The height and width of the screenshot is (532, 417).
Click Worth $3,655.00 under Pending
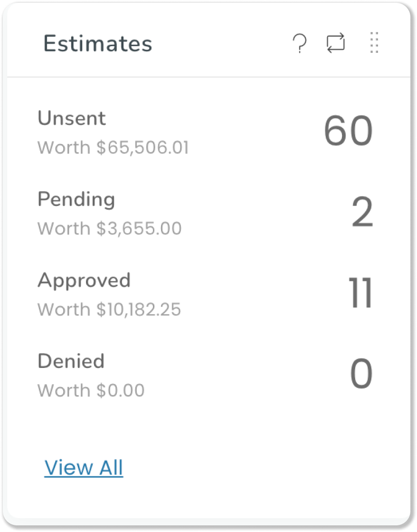(x=110, y=228)
